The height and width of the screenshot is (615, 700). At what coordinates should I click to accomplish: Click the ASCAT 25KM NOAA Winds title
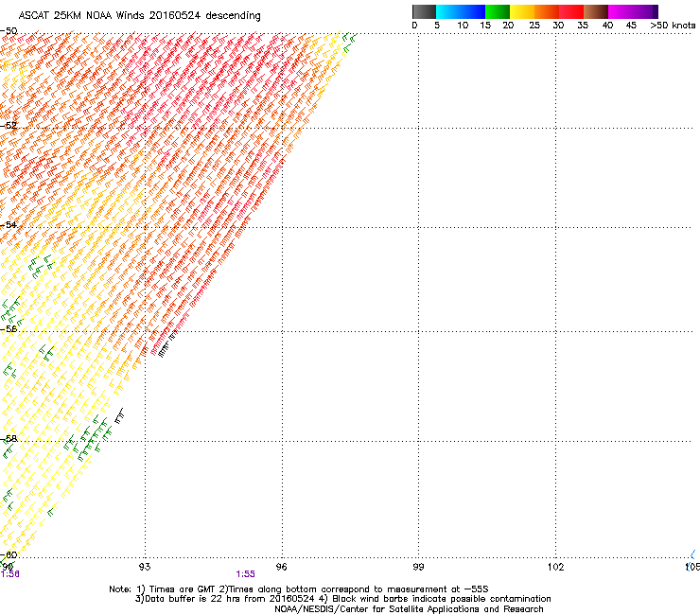(139, 15)
